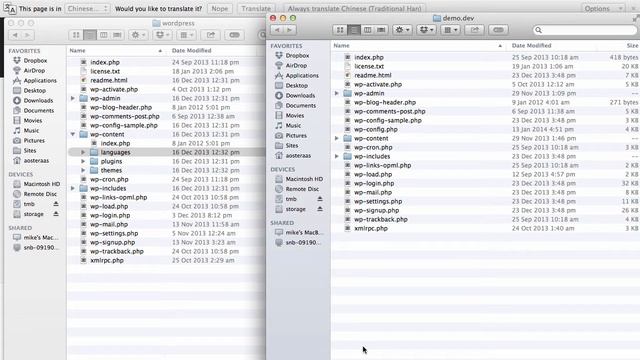Expand wp-admin folder in demo.dev window
Image resolution: width=640 pixels, height=360 pixels.
tap(337, 93)
